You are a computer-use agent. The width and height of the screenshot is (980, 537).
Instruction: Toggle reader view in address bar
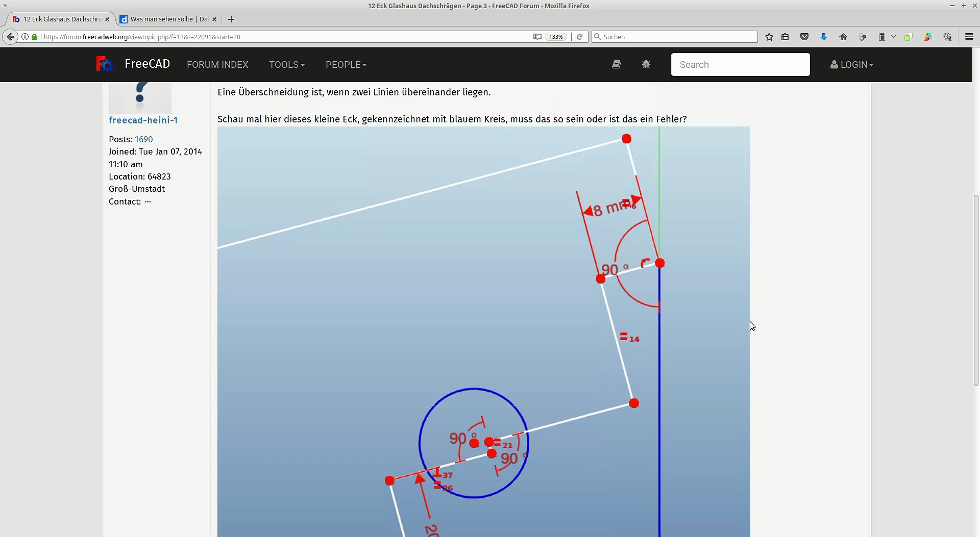point(537,37)
